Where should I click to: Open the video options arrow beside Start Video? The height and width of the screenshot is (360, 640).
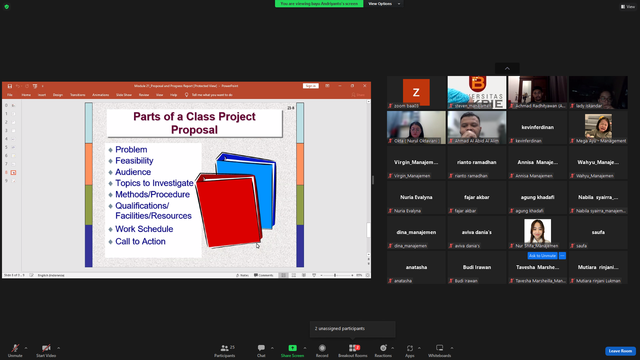tap(58, 348)
